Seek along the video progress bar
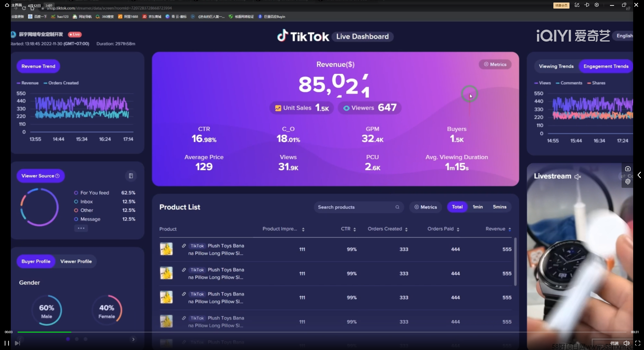The height and width of the screenshot is (350, 644). 322,332
